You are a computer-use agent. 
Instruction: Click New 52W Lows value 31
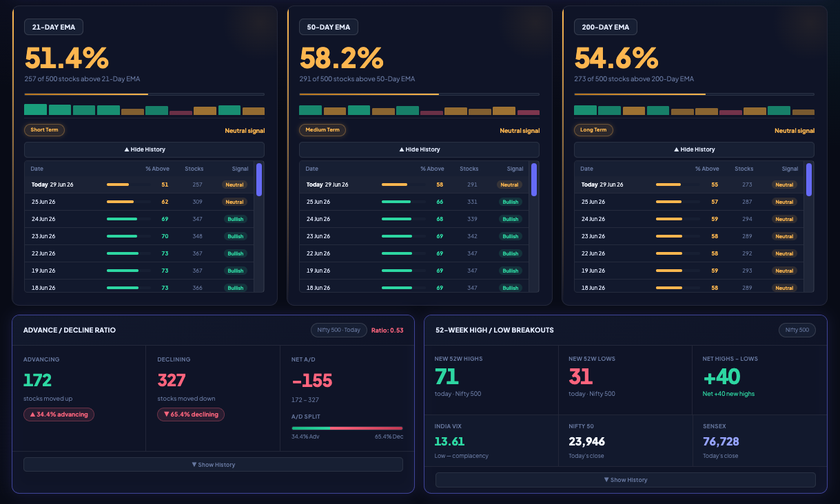pyautogui.click(x=580, y=376)
